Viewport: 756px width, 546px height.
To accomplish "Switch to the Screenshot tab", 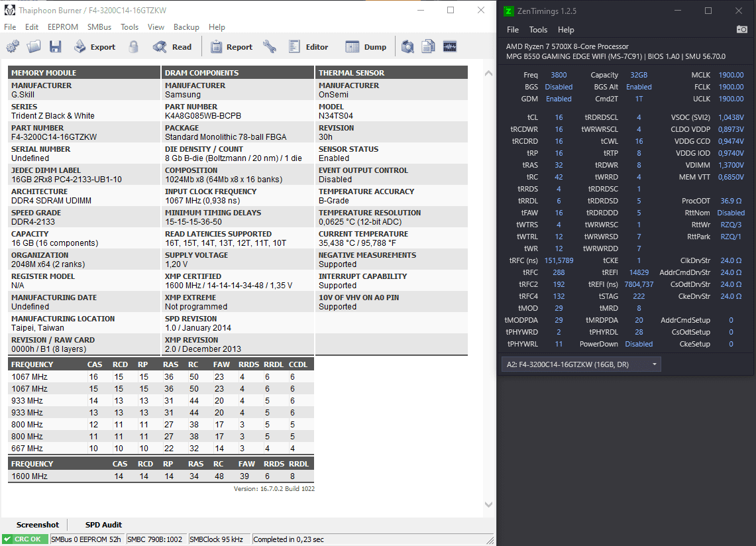I will (x=38, y=525).
